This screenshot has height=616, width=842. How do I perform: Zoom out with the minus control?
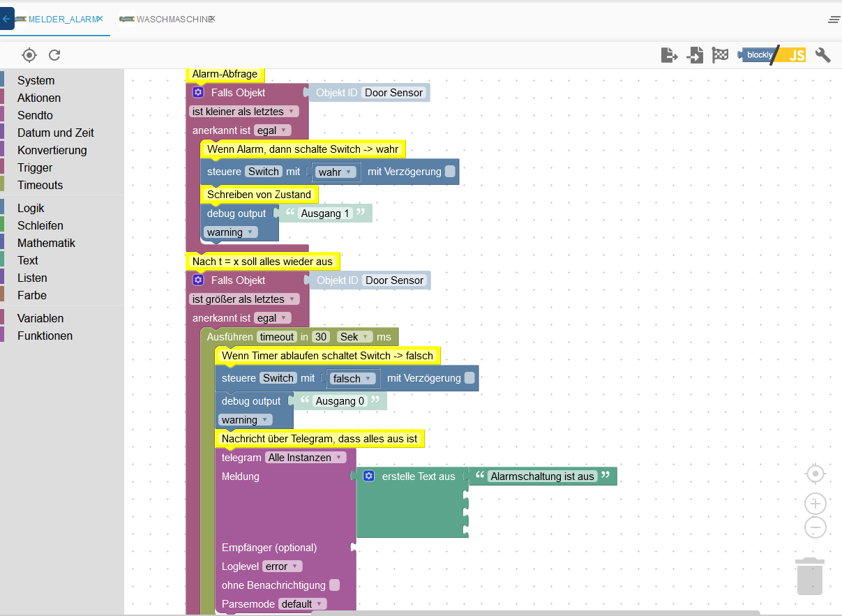click(815, 527)
